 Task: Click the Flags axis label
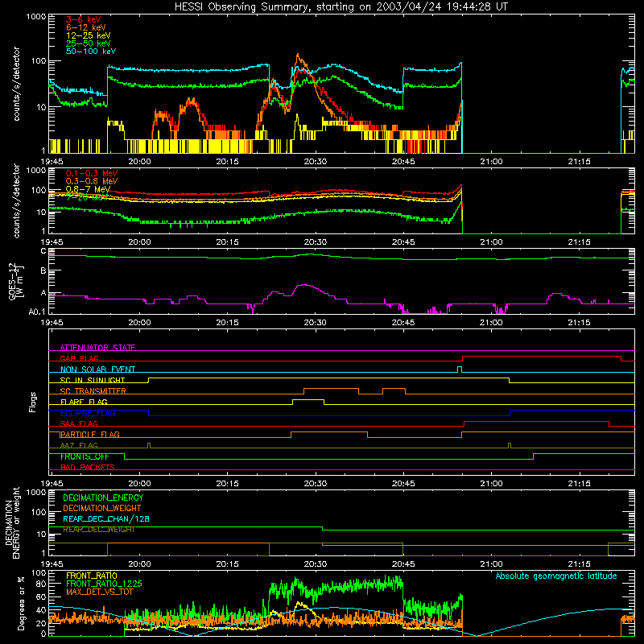coord(33,402)
